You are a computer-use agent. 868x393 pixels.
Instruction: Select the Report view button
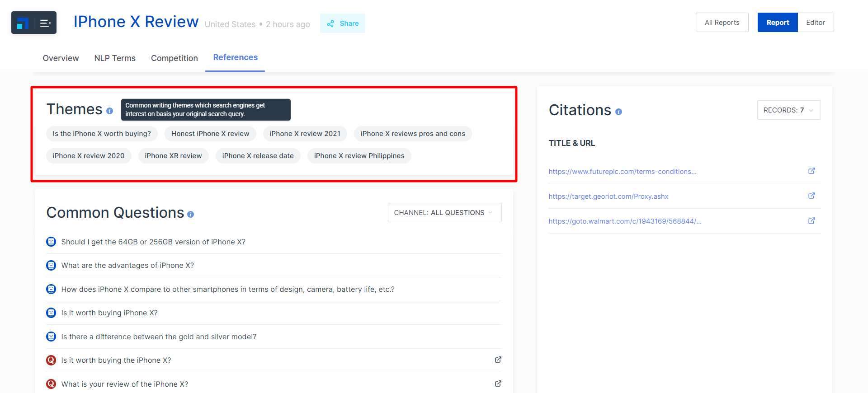point(778,23)
